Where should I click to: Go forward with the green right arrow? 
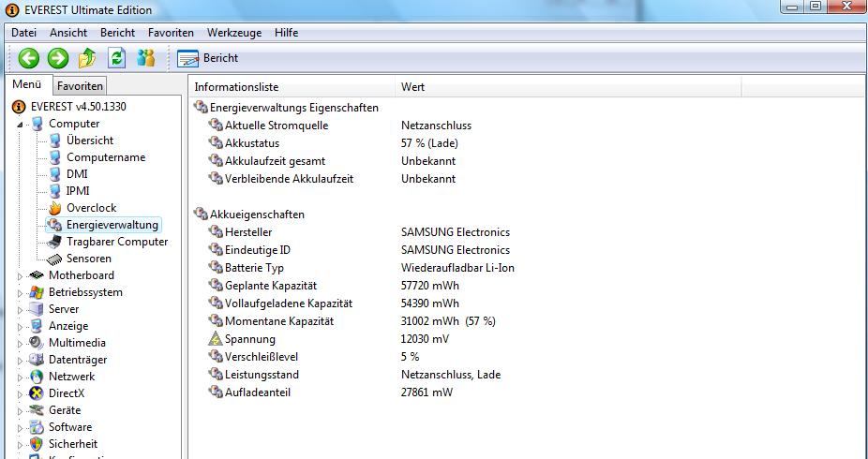pos(58,58)
